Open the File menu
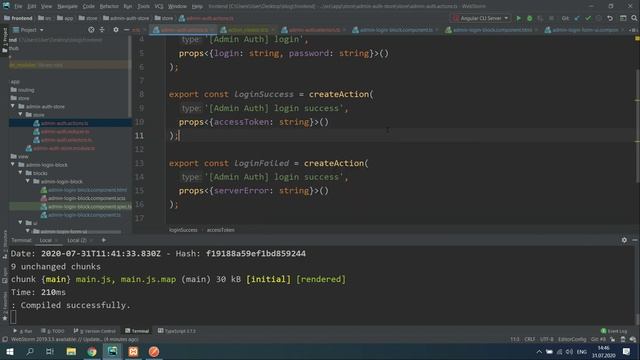640x360 pixels. coord(18,7)
